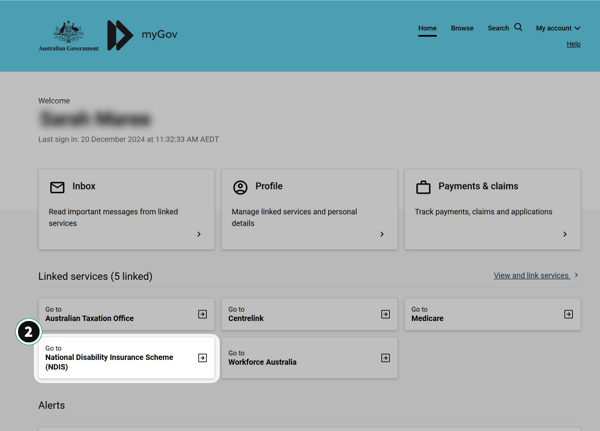Click the Alerts heading
The image size is (600, 431).
(x=52, y=405)
